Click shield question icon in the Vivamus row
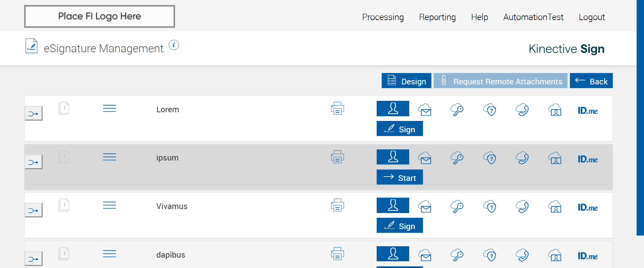Viewport: 644px width, 268px height. point(490,207)
